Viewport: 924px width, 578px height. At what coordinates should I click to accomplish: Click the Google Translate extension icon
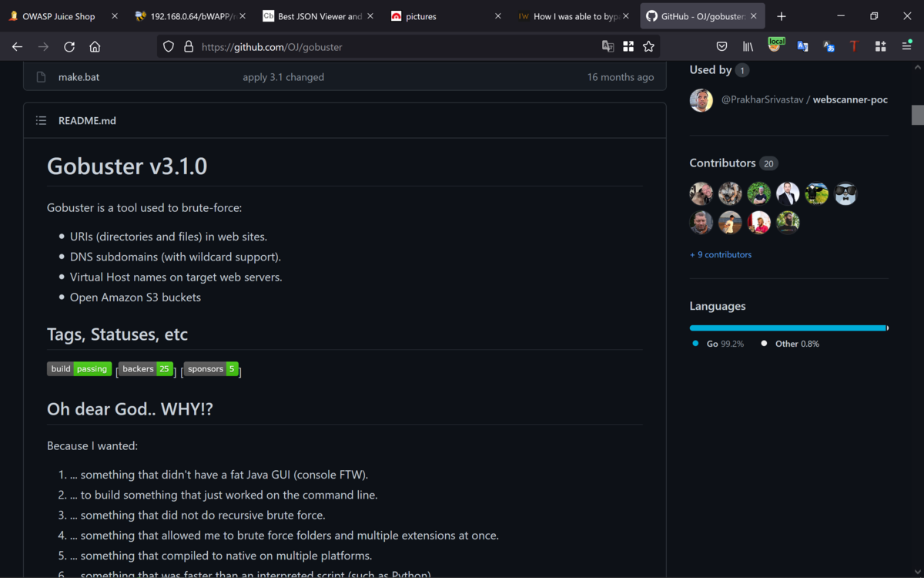click(x=802, y=46)
